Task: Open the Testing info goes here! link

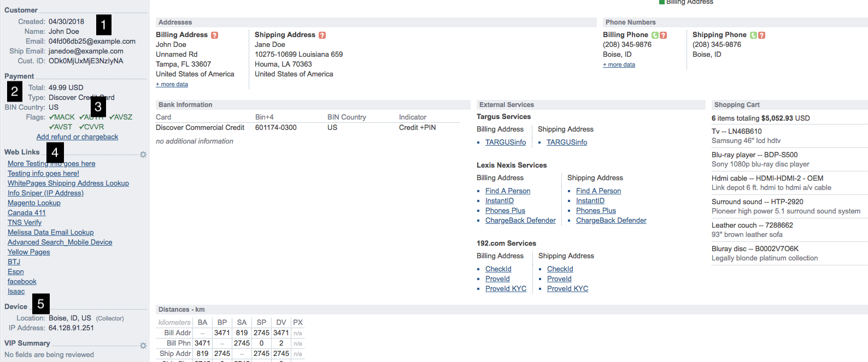Action: click(x=43, y=174)
